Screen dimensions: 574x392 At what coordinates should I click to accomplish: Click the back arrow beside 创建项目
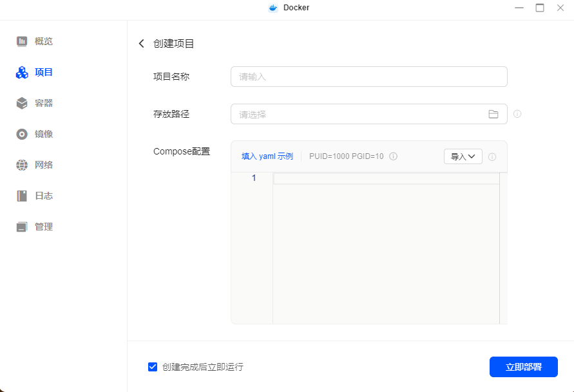coord(142,44)
